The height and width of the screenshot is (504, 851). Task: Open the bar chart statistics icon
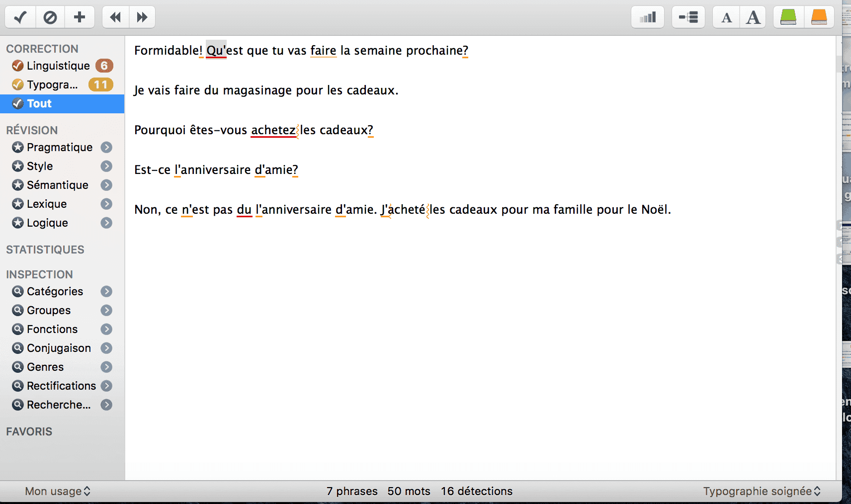tap(647, 17)
